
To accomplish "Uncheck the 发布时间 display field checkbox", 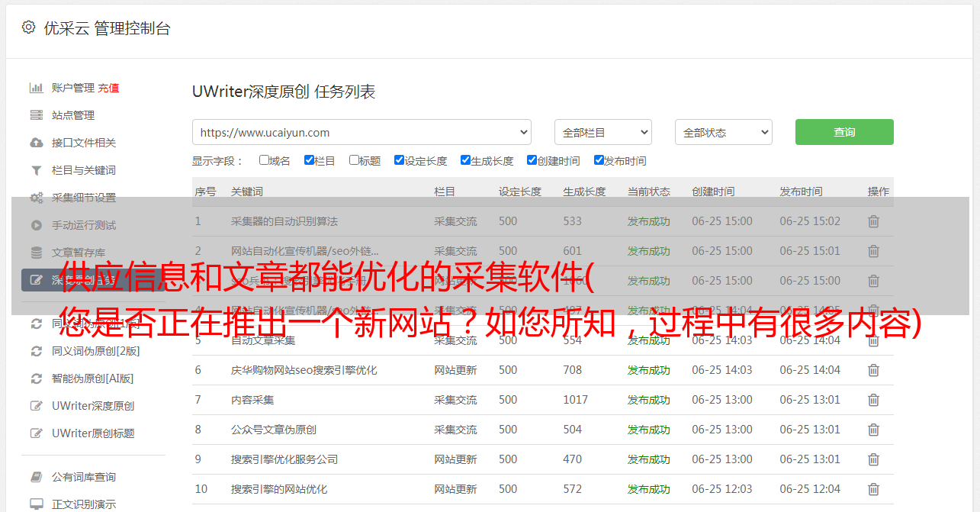I will point(599,160).
